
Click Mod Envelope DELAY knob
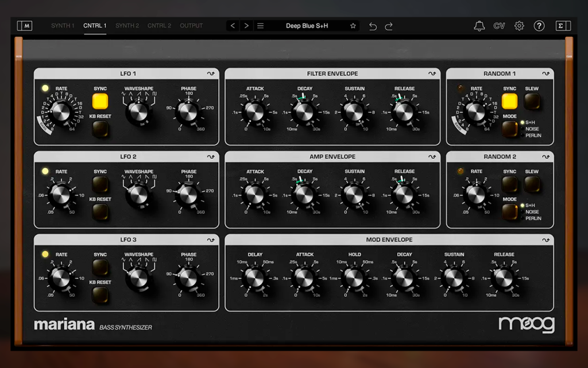click(x=254, y=278)
